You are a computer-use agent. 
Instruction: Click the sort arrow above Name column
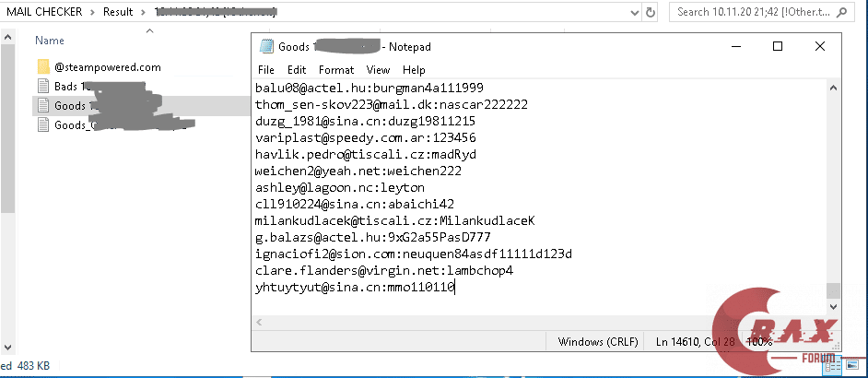147,30
